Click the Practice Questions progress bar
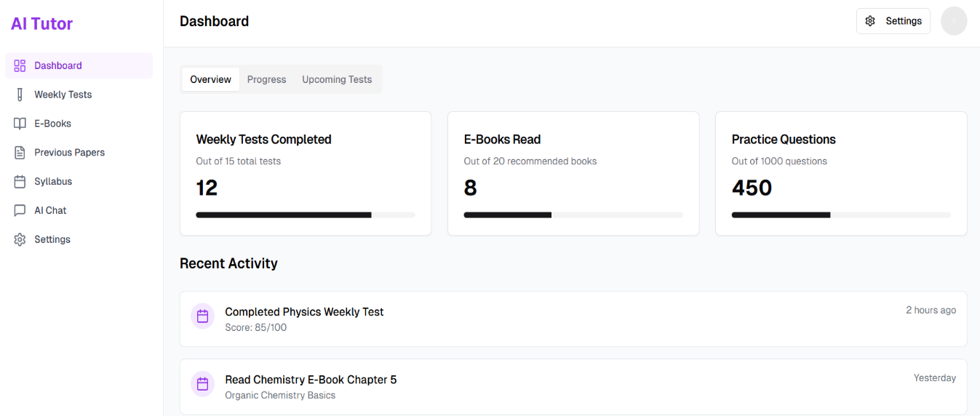The width and height of the screenshot is (980, 416). pyautogui.click(x=841, y=215)
